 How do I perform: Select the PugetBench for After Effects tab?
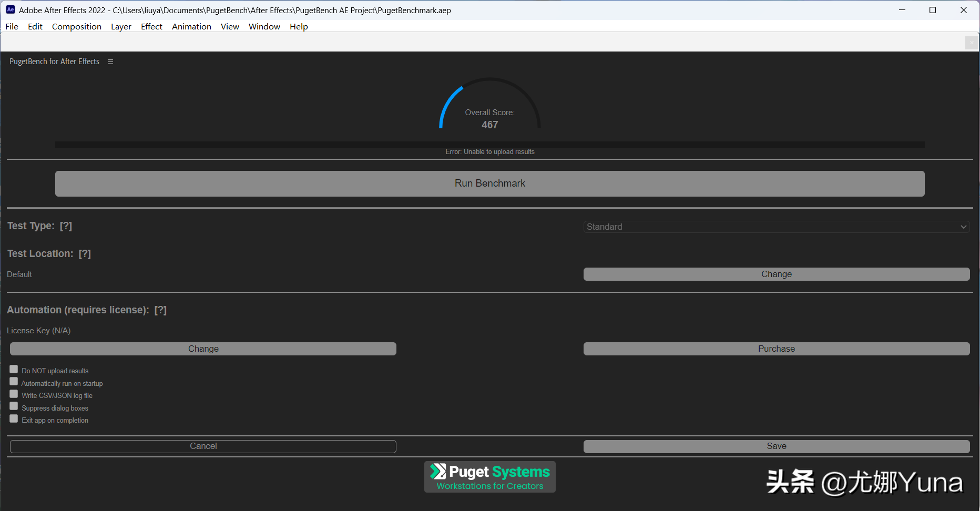click(54, 62)
